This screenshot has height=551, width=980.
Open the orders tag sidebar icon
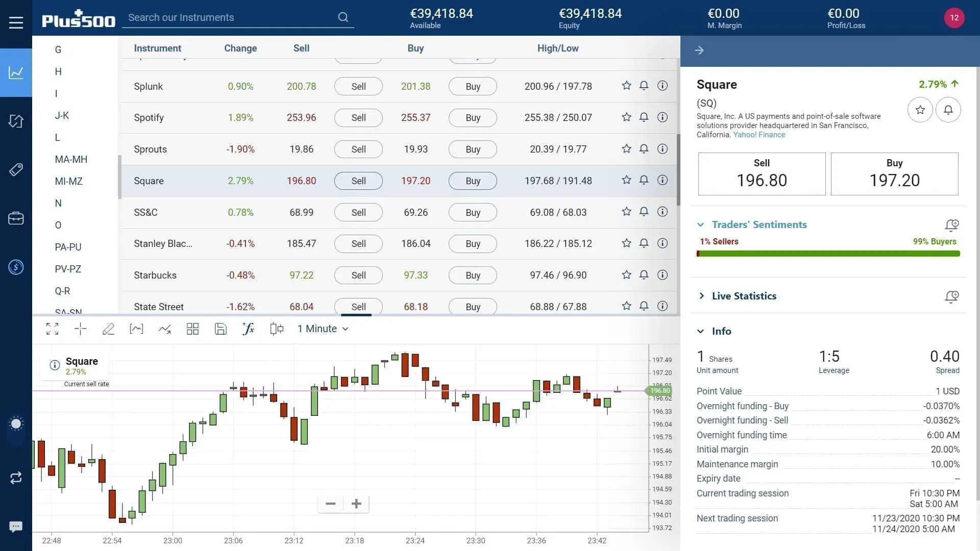point(16,169)
